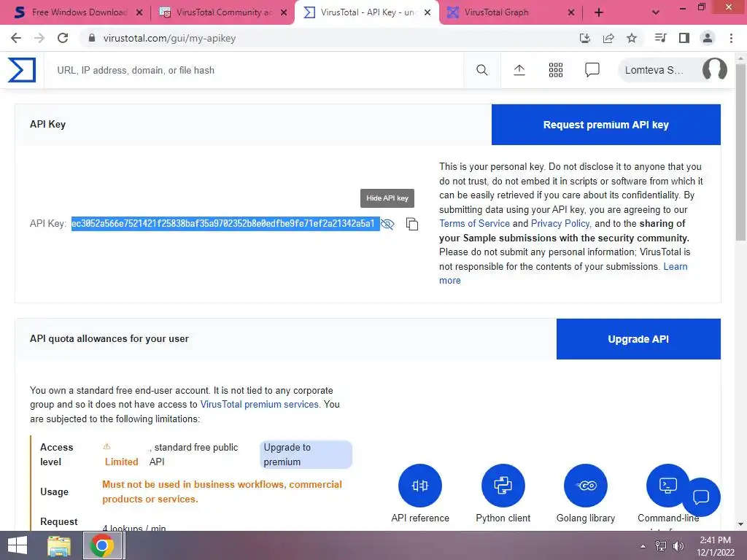Image resolution: width=747 pixels, height=560 pixels.
Task: Click the network tray icon
Action: (x=661, y=546)
